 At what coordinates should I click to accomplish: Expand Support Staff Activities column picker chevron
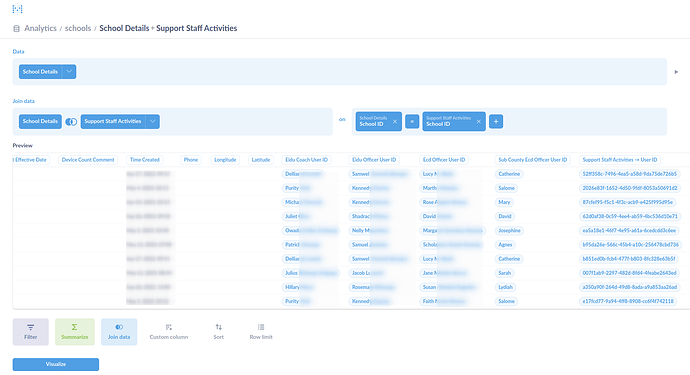click(152, 121)
